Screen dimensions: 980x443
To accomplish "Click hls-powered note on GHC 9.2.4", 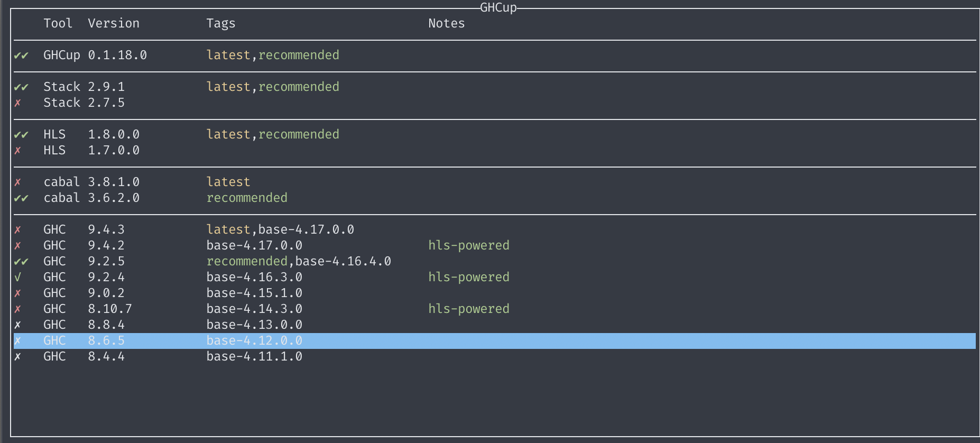I will (469, 277).
